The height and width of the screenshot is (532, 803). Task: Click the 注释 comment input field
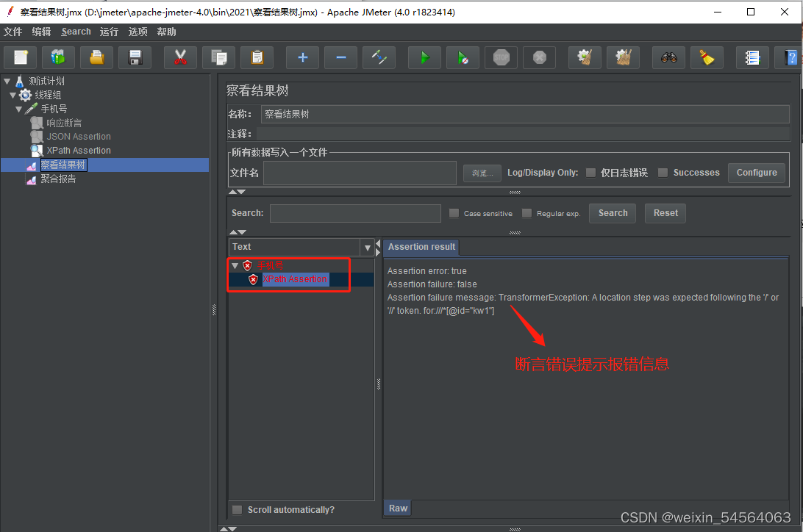(522, 134)
